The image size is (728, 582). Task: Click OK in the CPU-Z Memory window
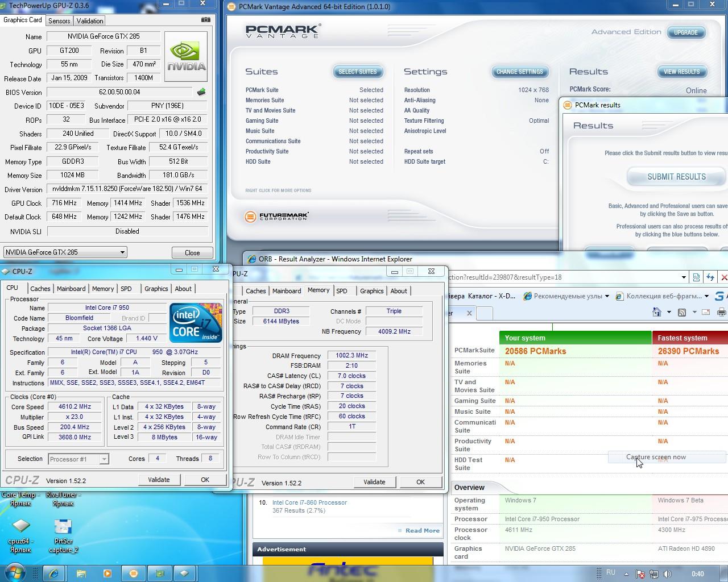(420, 482)
